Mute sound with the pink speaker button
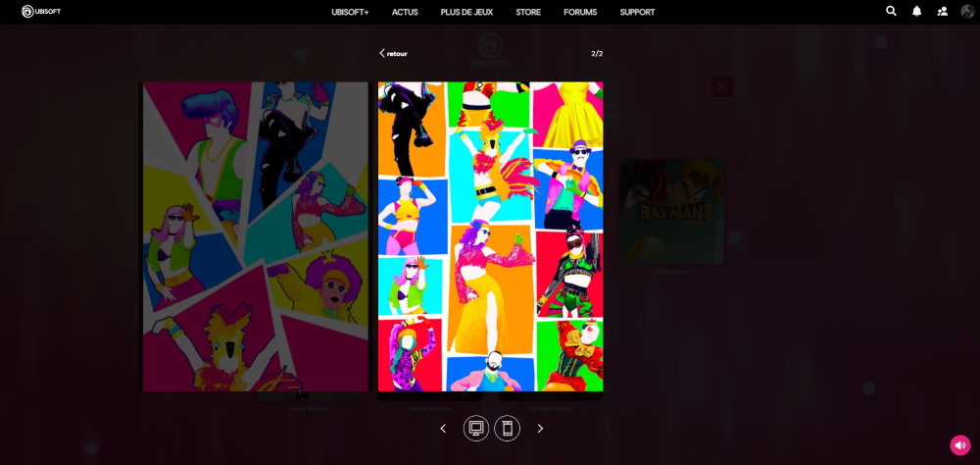Screen dimensions: 980x465 pos(960,445)
